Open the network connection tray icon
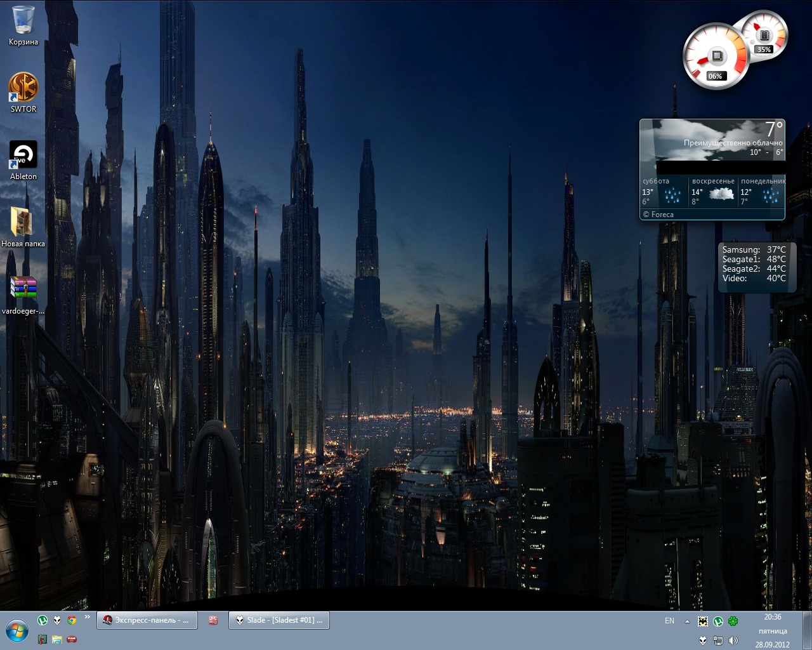 click(x=718, y=640)
